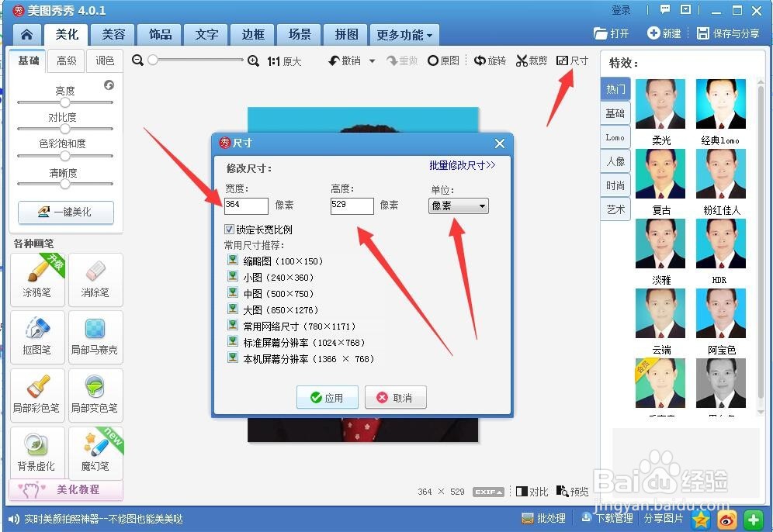The image size is (773, 532).
Task: Click the 对比度 contrast slider handle
Action: [x=65, y=129]
